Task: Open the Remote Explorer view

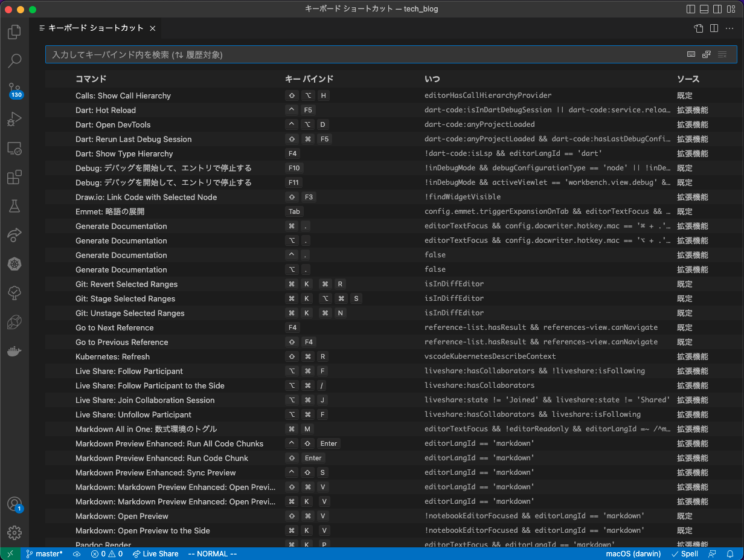Action: click(14, 148)
